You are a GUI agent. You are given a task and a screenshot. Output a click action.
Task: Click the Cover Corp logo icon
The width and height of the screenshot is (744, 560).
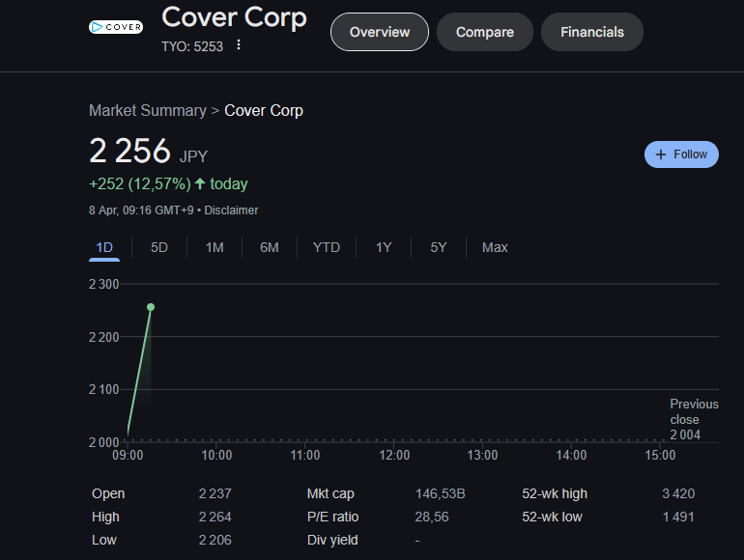point(116,27)
